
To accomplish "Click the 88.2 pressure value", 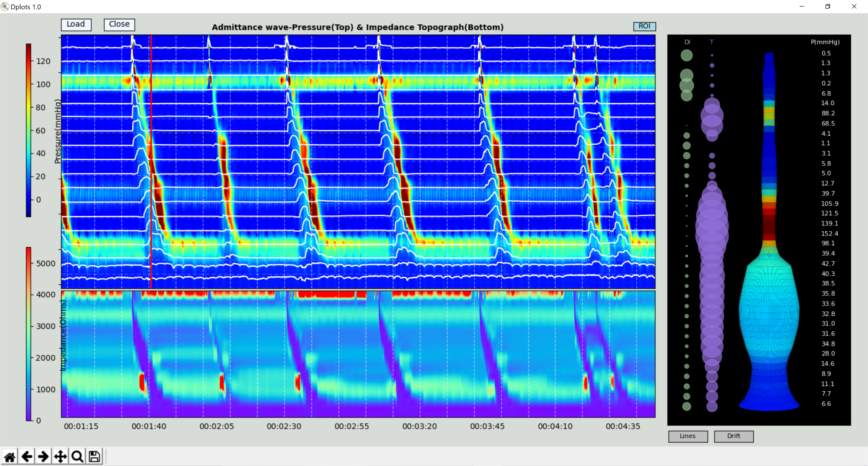I will [x=828, y=113].
